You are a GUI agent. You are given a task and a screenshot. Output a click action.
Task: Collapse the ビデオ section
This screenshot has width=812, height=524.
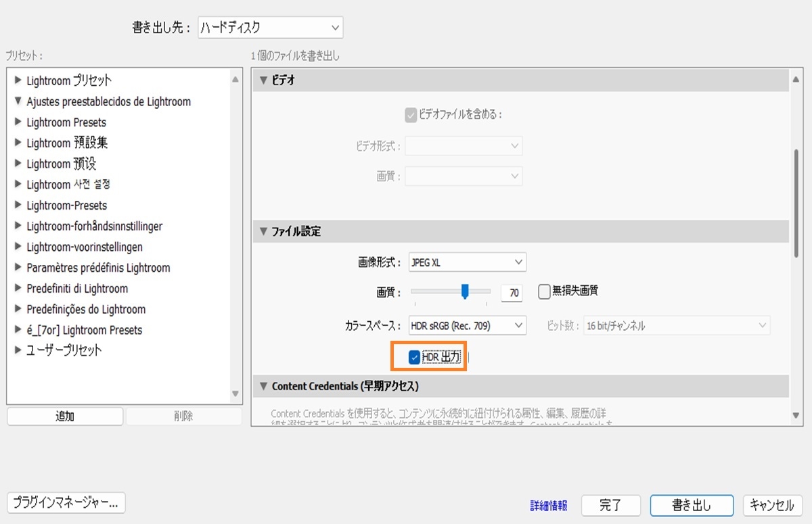[263, 79]
